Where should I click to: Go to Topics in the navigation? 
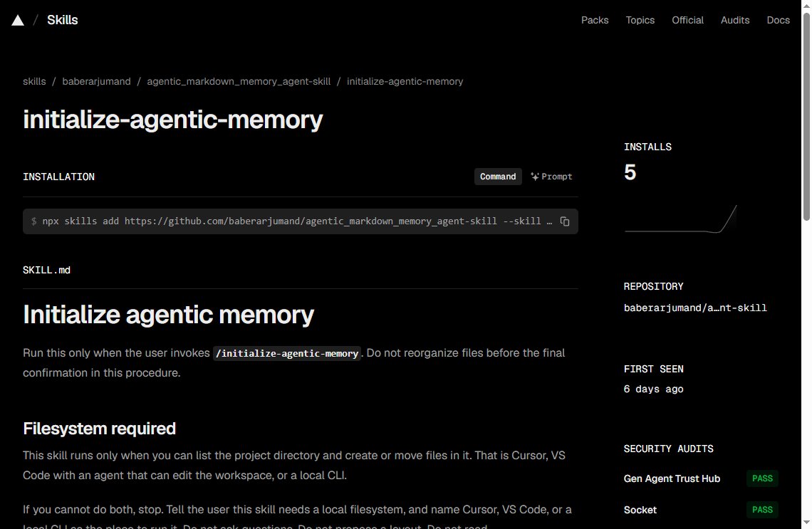(x=640, y=20)
